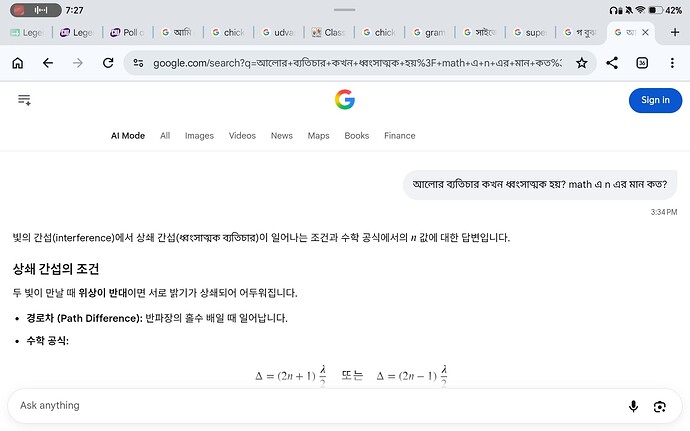Switch to the udva tab
Screen dimensions: 690x431
click(x=279, y=33)
